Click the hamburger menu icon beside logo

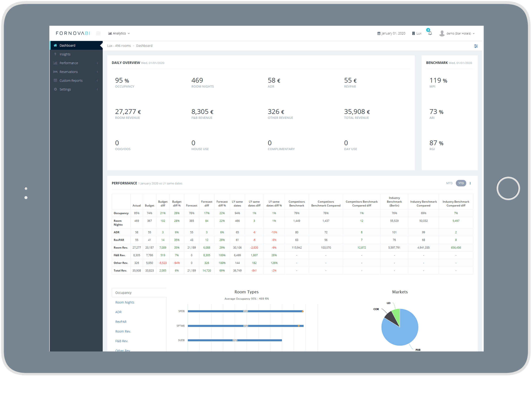(98, 33)
